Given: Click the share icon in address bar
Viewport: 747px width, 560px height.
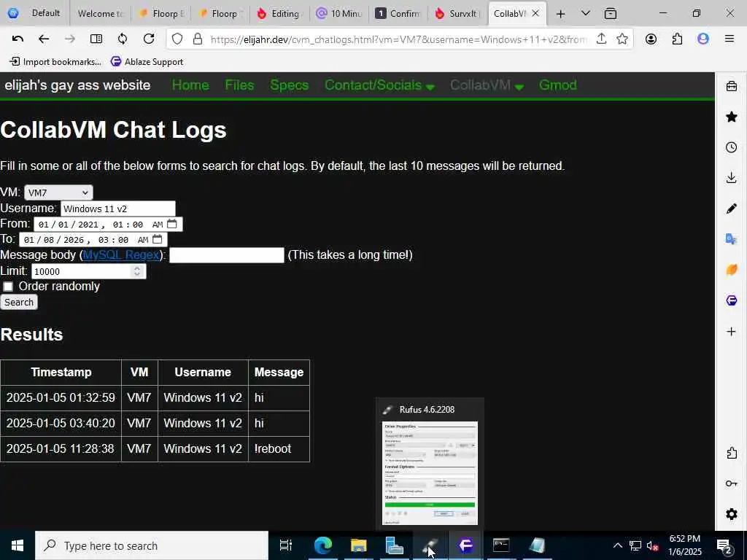Looking at the screenshot, I should pos(601,39).
